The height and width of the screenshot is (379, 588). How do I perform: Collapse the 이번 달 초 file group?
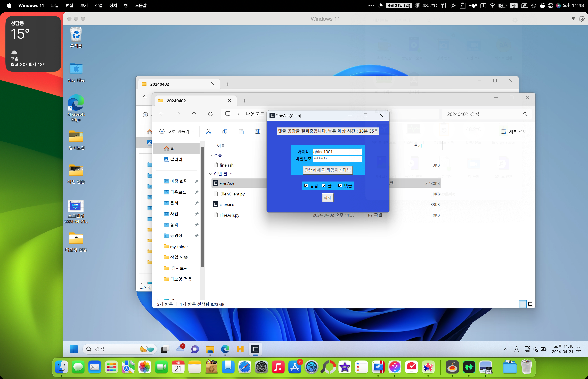pos(211,174)
